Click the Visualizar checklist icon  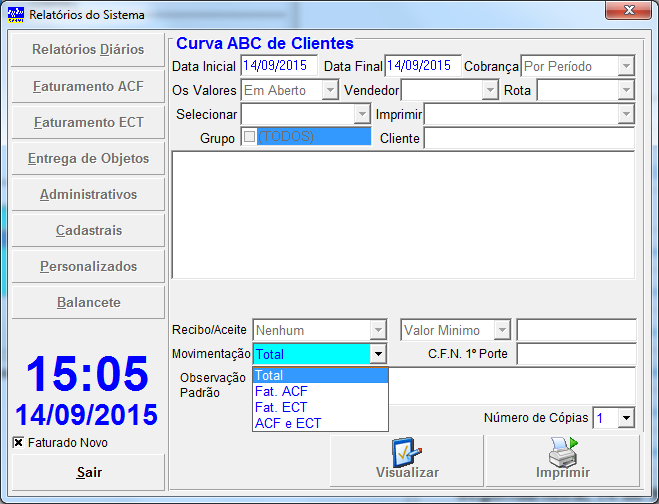[406, 452]
